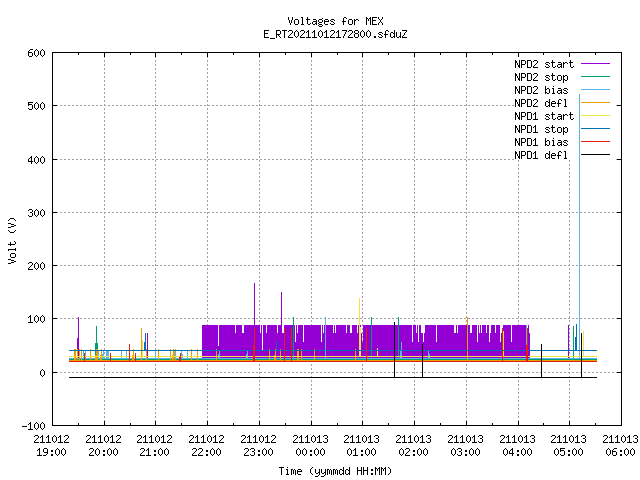Click the orange NPD2 defl legend line
The height and width of the screenshot is (480, 640).
[x=596, y=103]
